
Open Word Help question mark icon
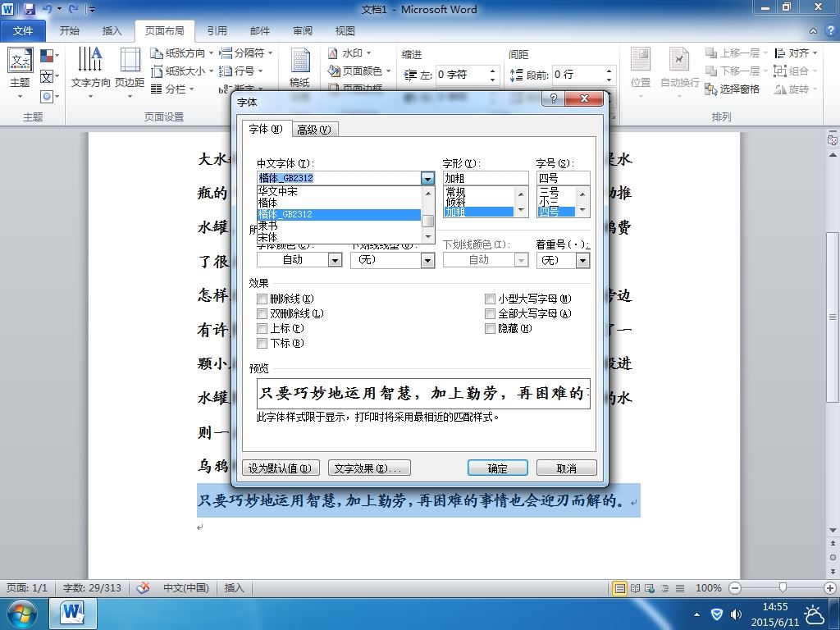pyautogui.click(x=830, y=31)
